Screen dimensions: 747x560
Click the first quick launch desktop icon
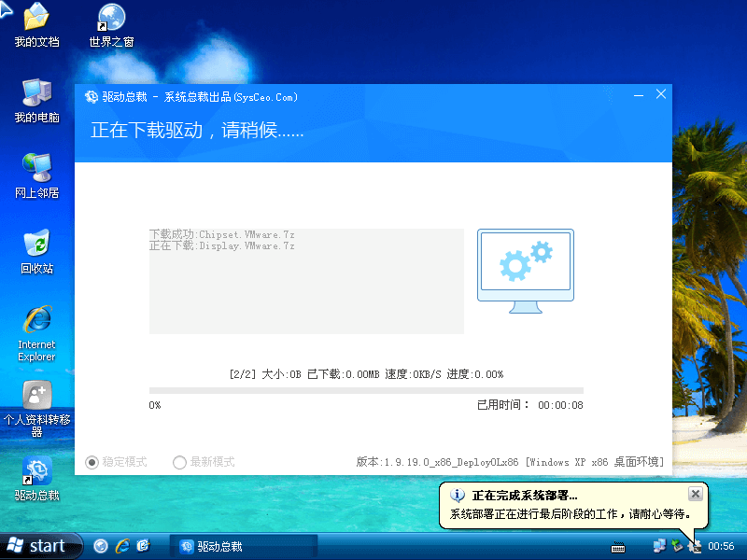pyautogui.click(x=101, y=546)
